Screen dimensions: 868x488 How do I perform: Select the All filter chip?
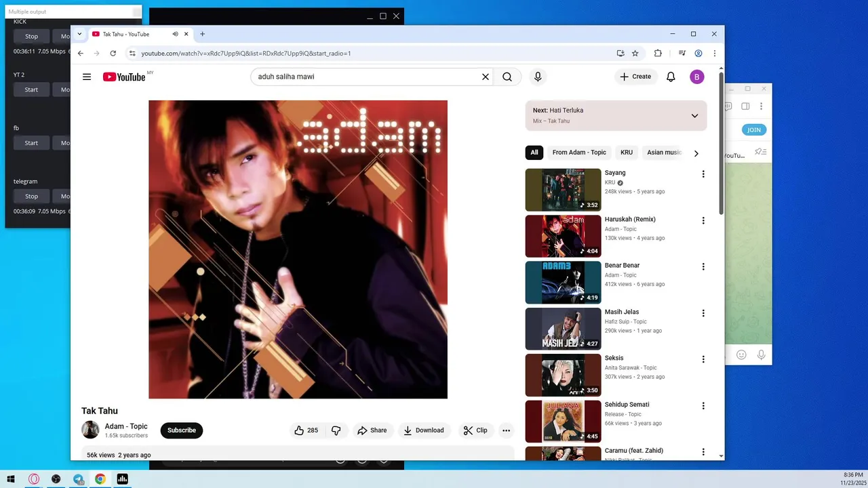[534, 152]
